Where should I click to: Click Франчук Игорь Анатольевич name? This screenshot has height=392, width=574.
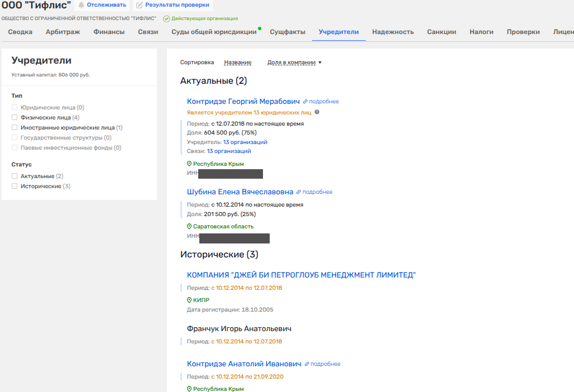[x=239, y=329]
